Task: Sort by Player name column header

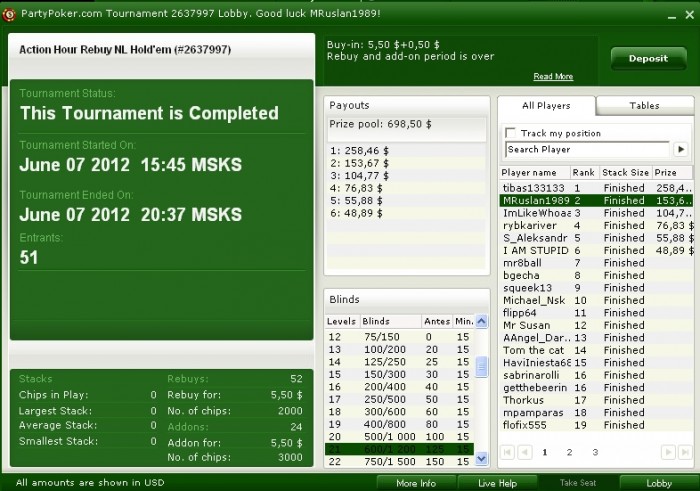Action: pos(535,172)
